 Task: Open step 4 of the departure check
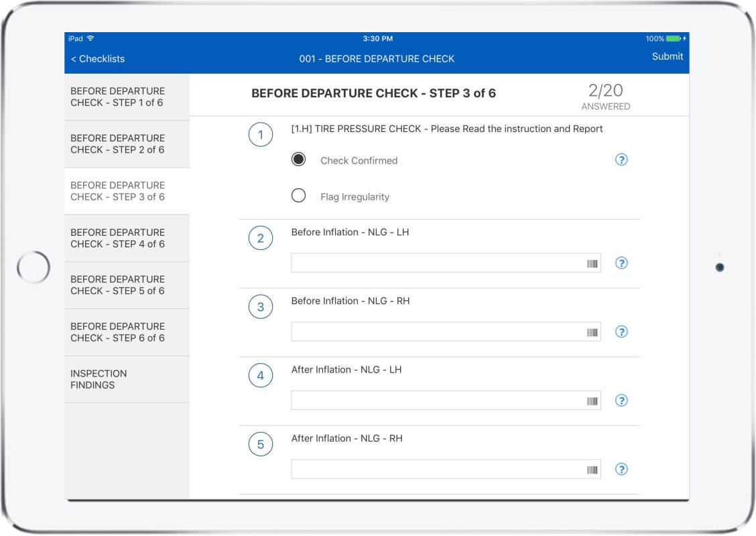(x=127, y=238)
